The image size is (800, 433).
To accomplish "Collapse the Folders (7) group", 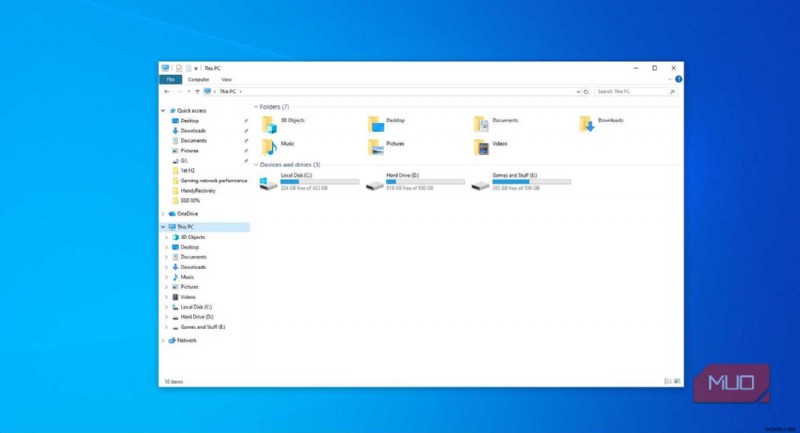I will click(256, 107).
